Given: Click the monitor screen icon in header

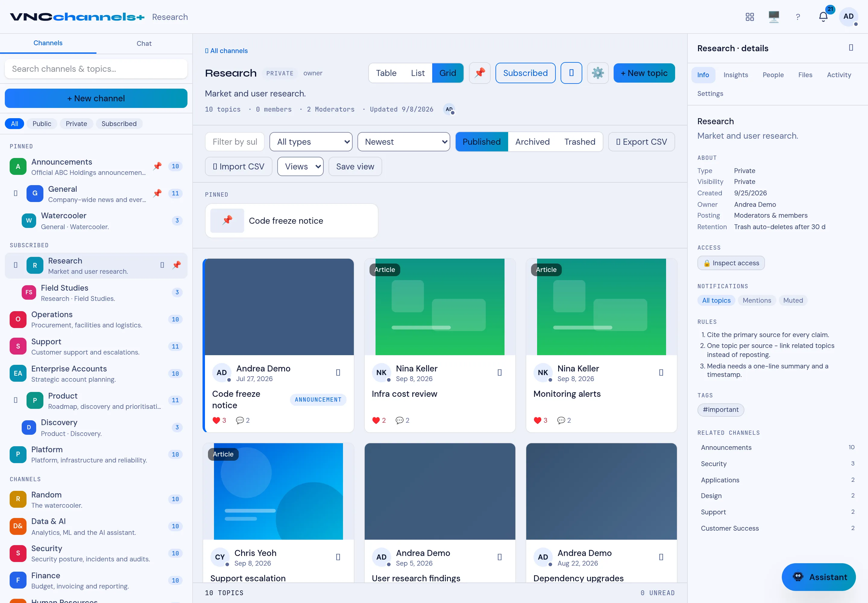Looking at the screenshot, I should (774, 17).
